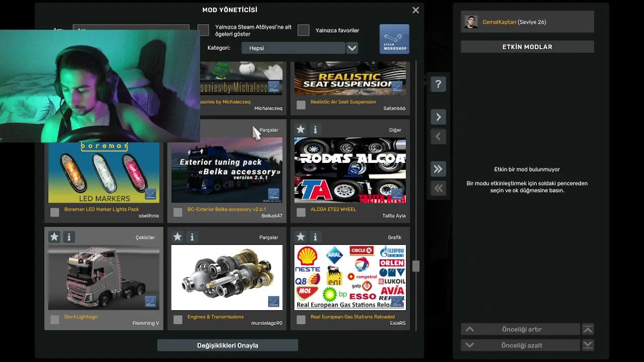The image size is (644, 362).
Task: Click the 'Etkin bir mod bulunmuyor' message
Action: pyautogui.click(x=527, y=169)
